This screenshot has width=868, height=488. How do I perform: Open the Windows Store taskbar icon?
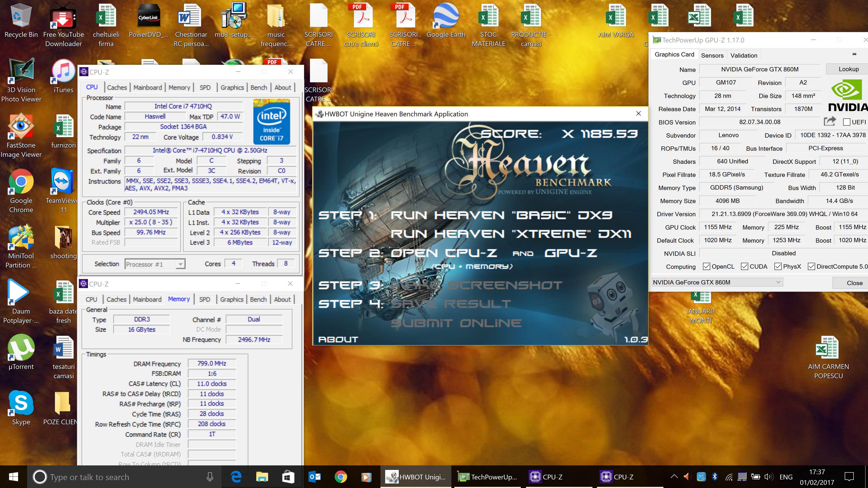tap(288, 477)
